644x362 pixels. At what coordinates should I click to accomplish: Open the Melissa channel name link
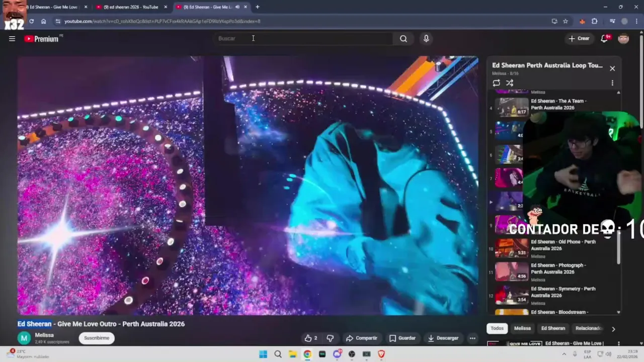[44, 335]
